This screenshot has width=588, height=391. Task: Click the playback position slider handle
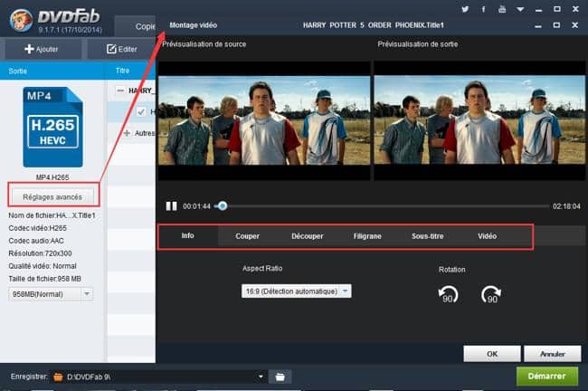coord(223,205)
